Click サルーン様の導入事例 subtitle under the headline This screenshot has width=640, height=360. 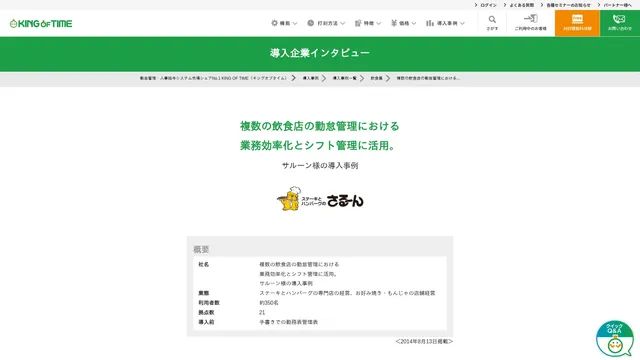(320, 165)
